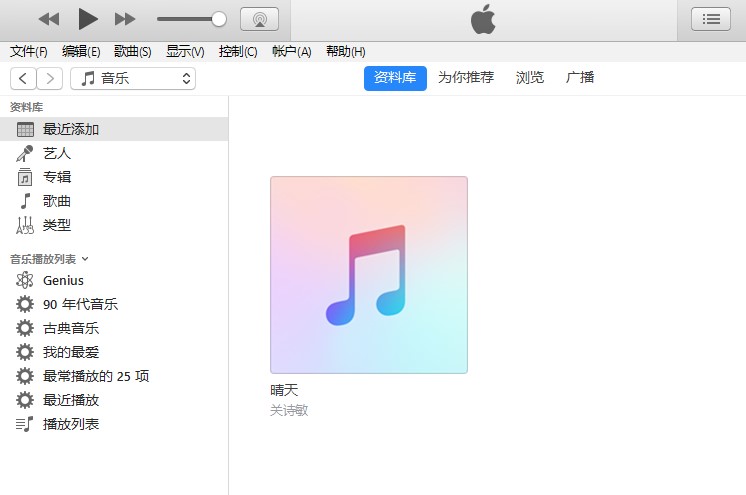Switch to the 浏览 tab
746x495 pixels.
[x=530, y=78]
